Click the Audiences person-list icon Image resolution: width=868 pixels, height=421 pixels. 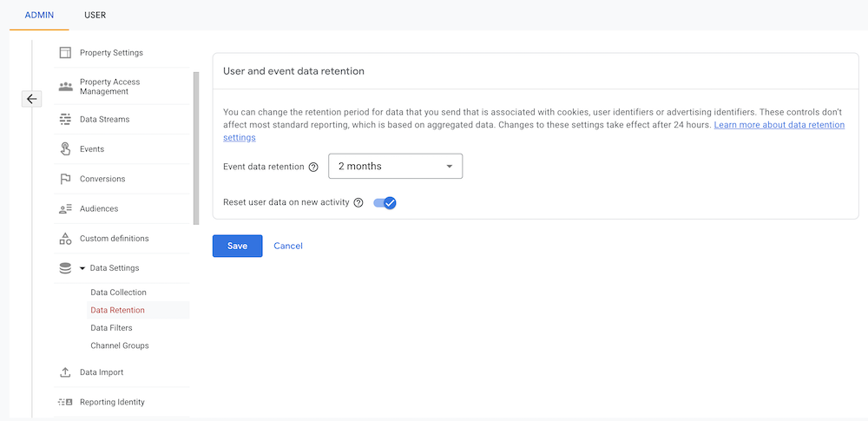[x=65, y=209]
